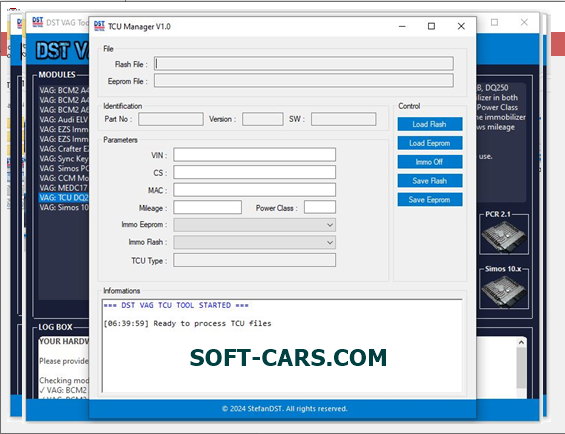Viewport: 565px width, 434px height.
Task: Click the Version identification field
Action: click(263, 119)
